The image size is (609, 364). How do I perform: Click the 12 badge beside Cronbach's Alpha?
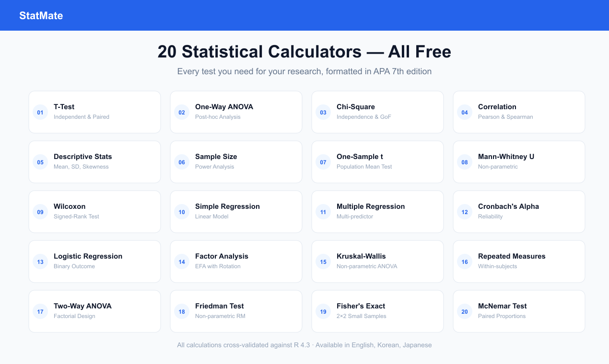click(x=465, y=212)
